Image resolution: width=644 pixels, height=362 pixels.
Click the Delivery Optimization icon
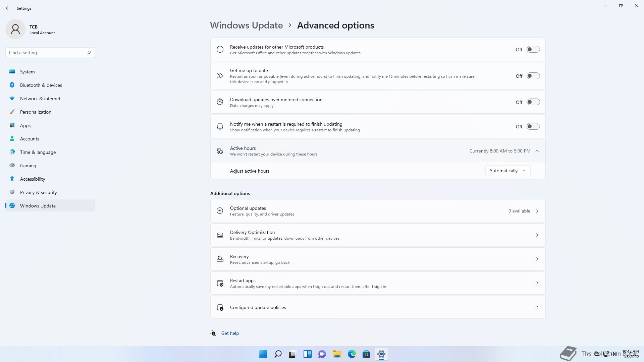pos(220,235)
